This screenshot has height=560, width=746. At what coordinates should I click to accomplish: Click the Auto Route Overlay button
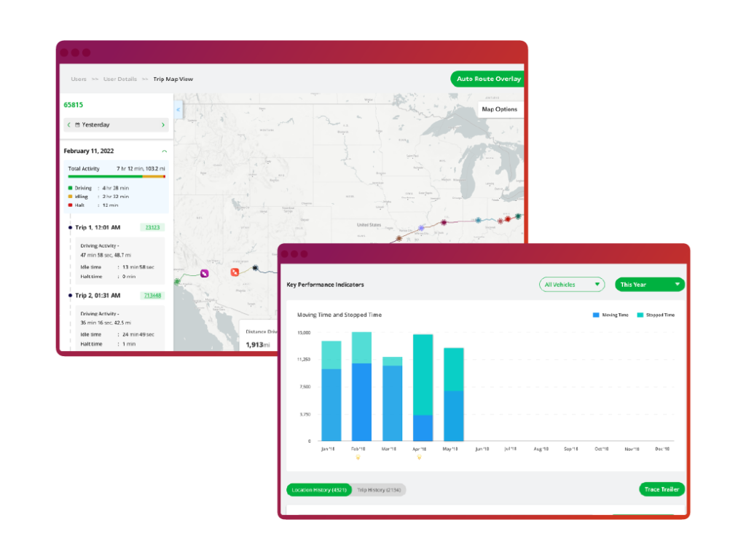point(487,79)
